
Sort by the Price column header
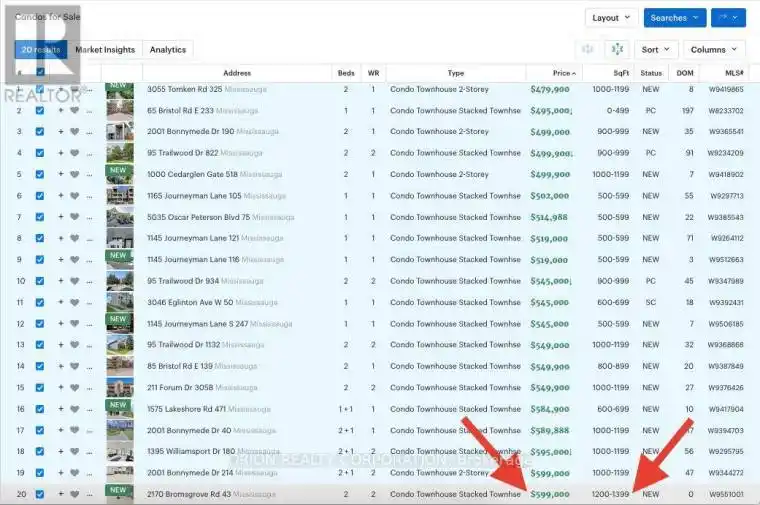562,73
